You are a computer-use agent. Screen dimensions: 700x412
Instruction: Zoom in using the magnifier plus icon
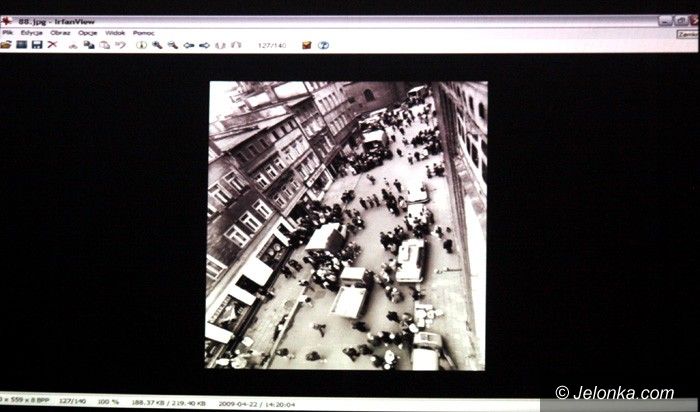pyautogui.click(x=157, y=45)
